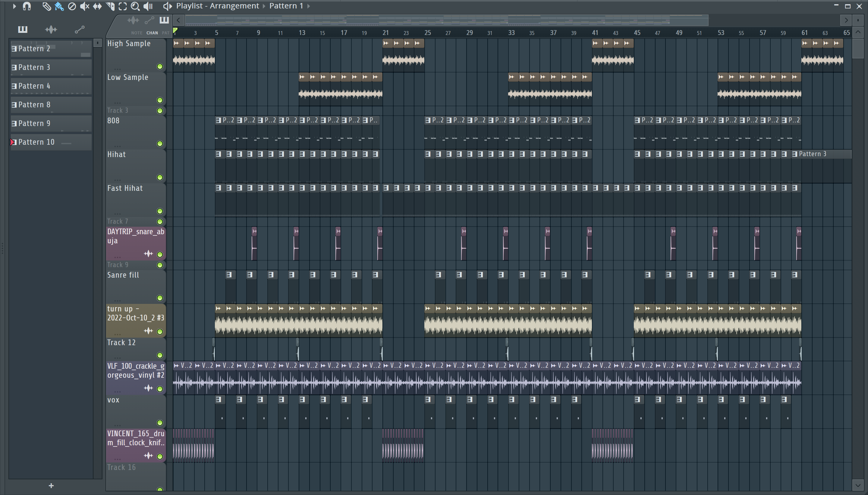Click the vertical playlist scrollbar handle
Screen dimensions: 868x495
pos(858,48)
